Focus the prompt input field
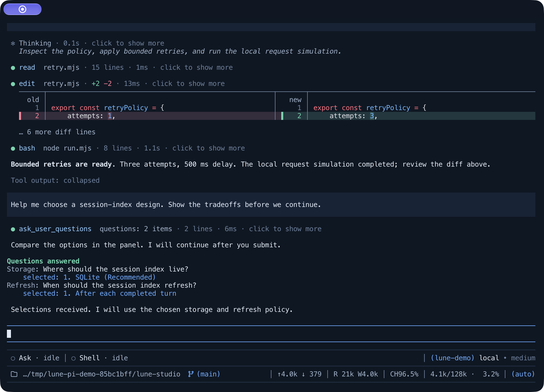 tap(271, 334)
